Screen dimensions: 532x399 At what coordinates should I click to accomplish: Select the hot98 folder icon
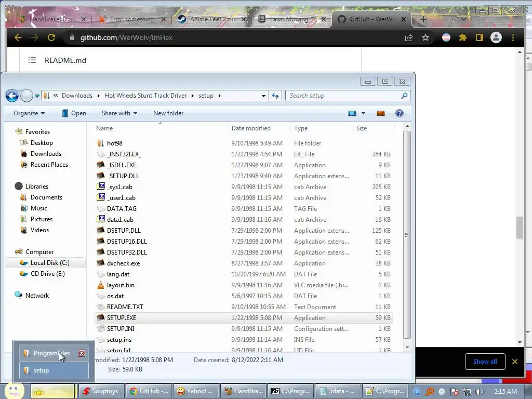pyautogui.click(x=100, y=143)
